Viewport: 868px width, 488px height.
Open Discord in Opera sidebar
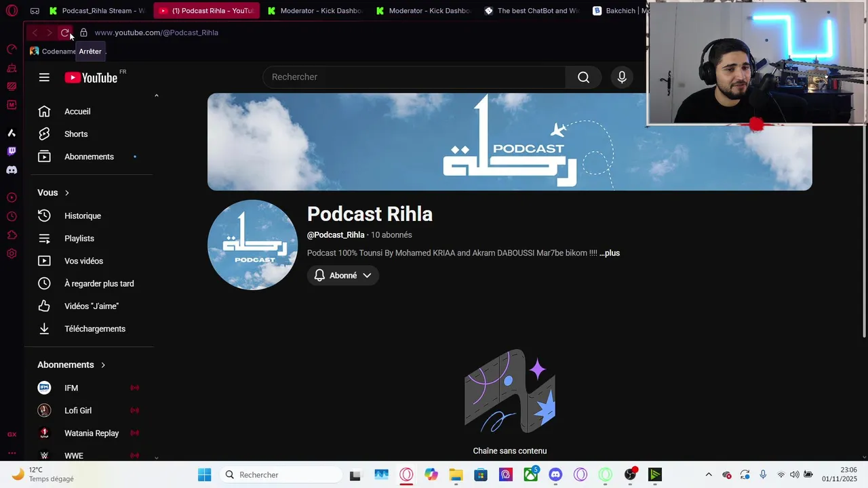click(x=12, y=170)
